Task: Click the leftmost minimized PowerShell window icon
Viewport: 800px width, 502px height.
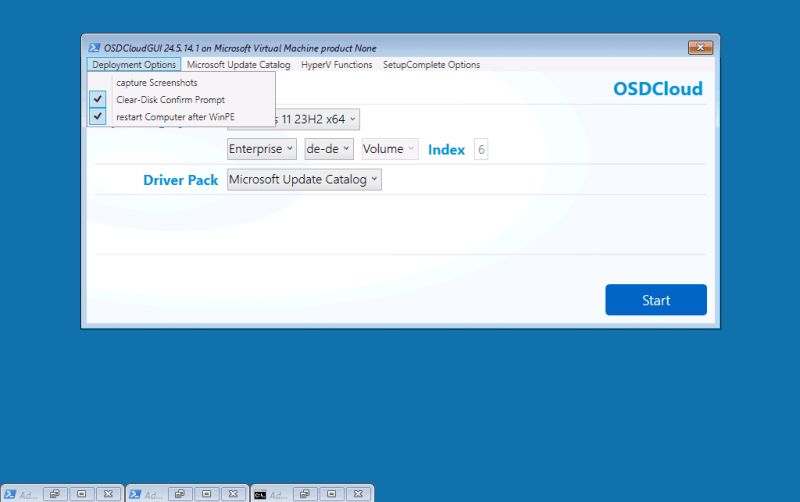Action: (x=10, y=494)
